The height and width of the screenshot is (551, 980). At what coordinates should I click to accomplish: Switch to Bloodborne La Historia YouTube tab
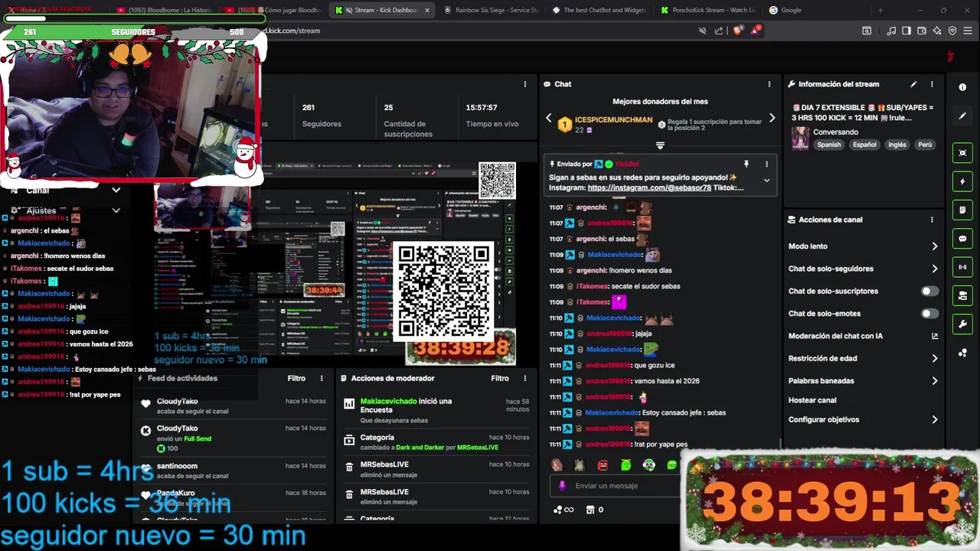[165, 10]
